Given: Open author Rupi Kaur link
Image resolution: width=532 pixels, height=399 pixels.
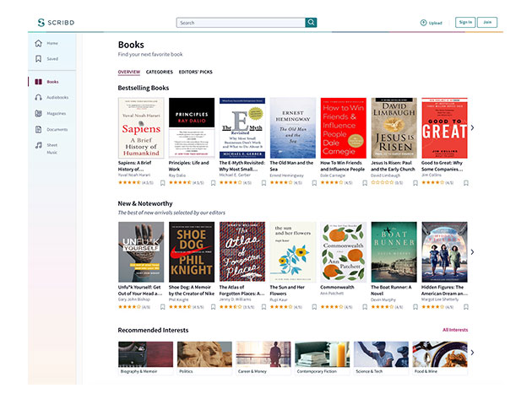Looking at the screenshot, I should 278,299.
